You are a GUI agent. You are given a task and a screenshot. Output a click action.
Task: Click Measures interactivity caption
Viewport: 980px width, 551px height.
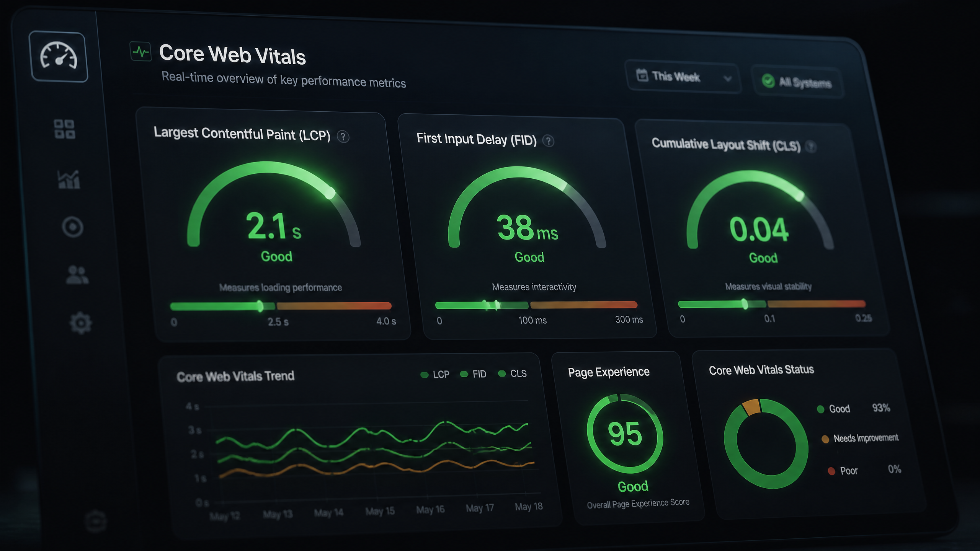coord(534,287)
